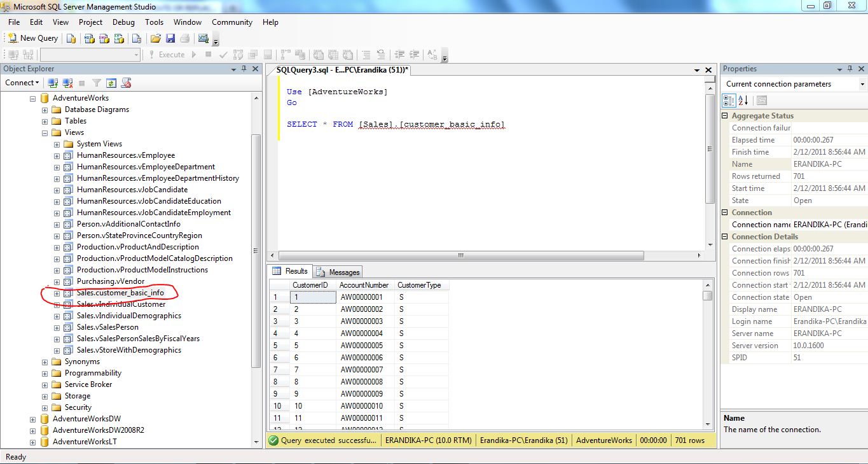This screenshot has height=464, width=868.
Task: Select the Purchasing.vVendor view
Action: 111,281
